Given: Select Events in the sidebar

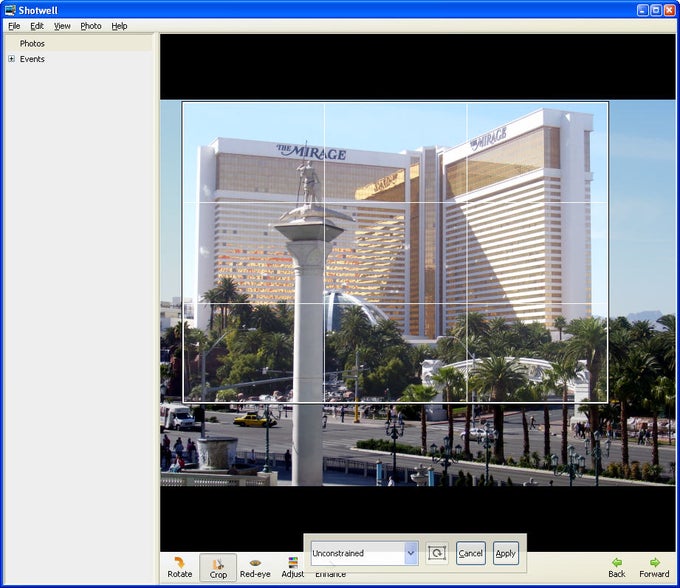Looking at the screenshot, I should (x=32, y=59).
